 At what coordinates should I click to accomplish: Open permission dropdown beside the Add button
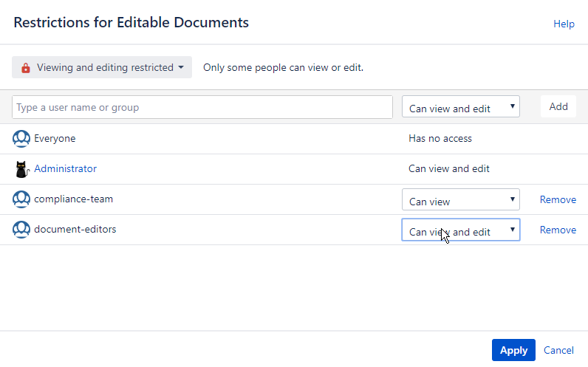coord(460,108)
